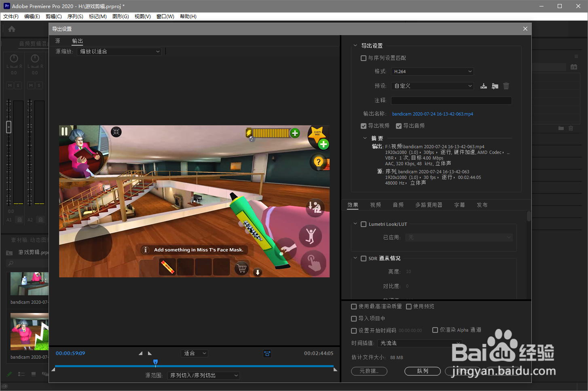
Task: Go to the Home screen icon
Action: point(12,29)
